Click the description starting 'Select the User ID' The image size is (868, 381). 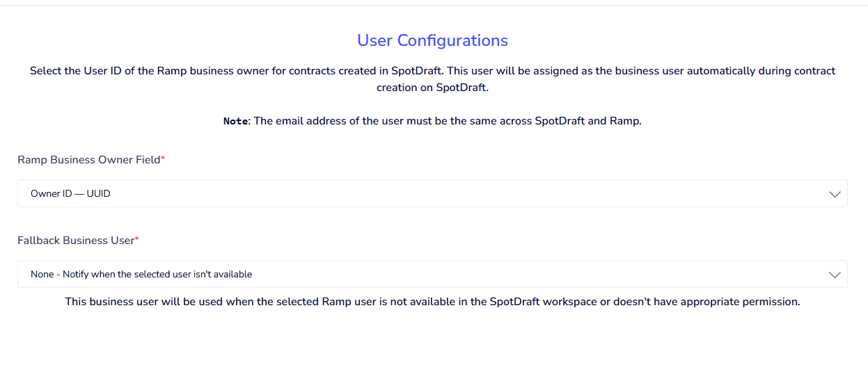(x=432, y=79)
